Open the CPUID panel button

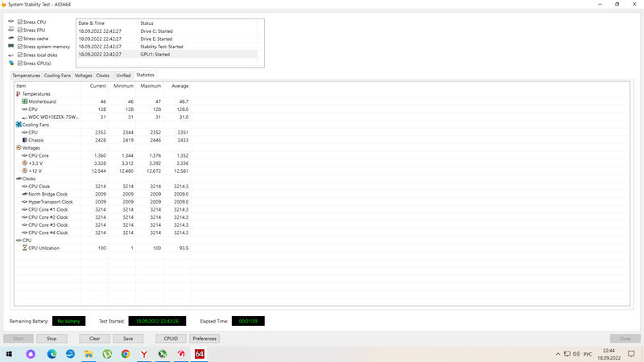[x=171, y=339]
